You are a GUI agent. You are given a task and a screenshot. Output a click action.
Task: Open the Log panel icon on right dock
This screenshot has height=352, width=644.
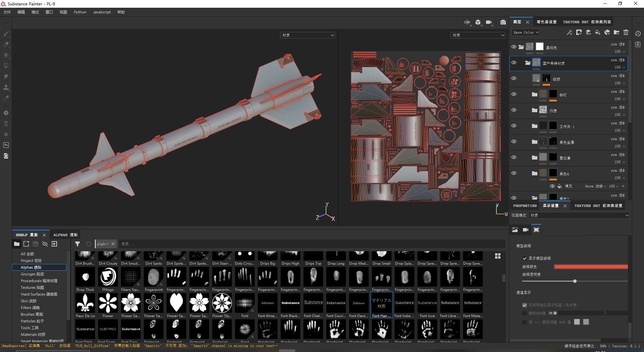(x=638, y=44)
